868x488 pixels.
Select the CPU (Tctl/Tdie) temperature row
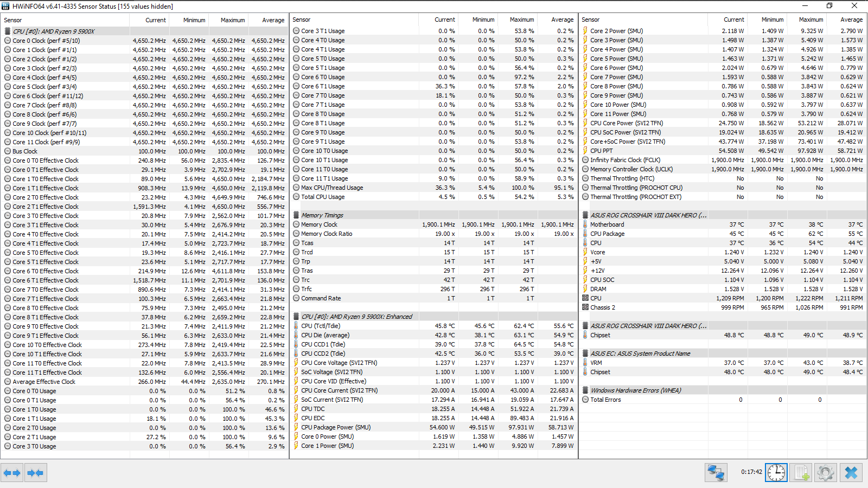pyautogui.click(x=433, y=326)
